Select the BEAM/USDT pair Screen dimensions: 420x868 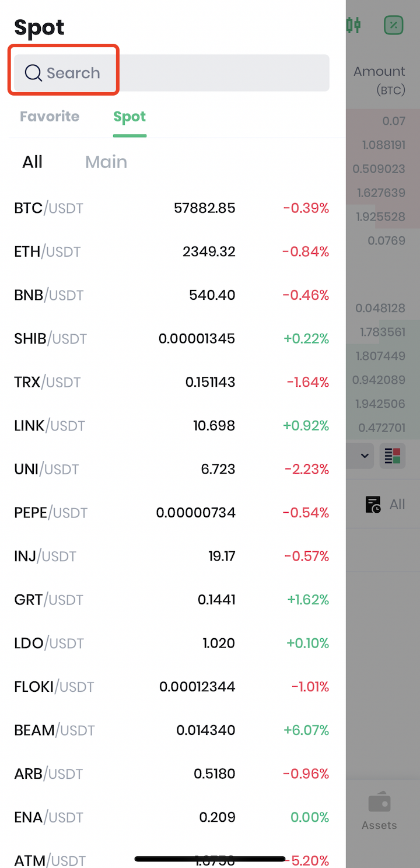171,730
